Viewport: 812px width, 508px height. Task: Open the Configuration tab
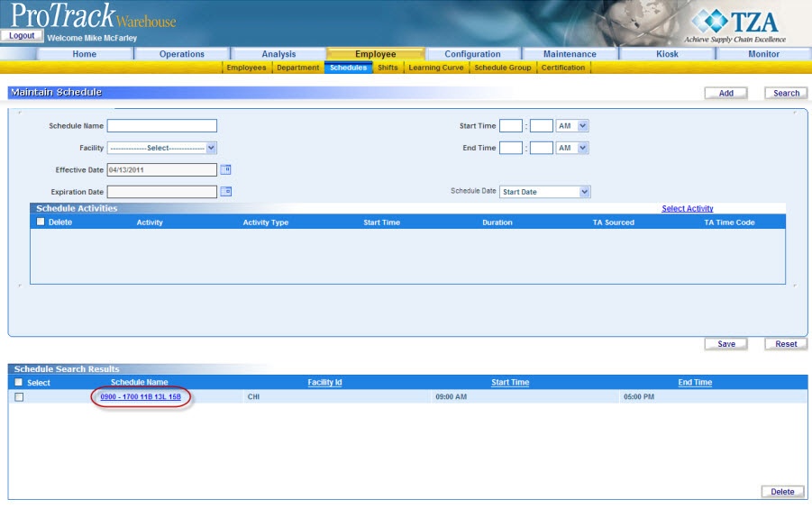click(x=472, y=54)
